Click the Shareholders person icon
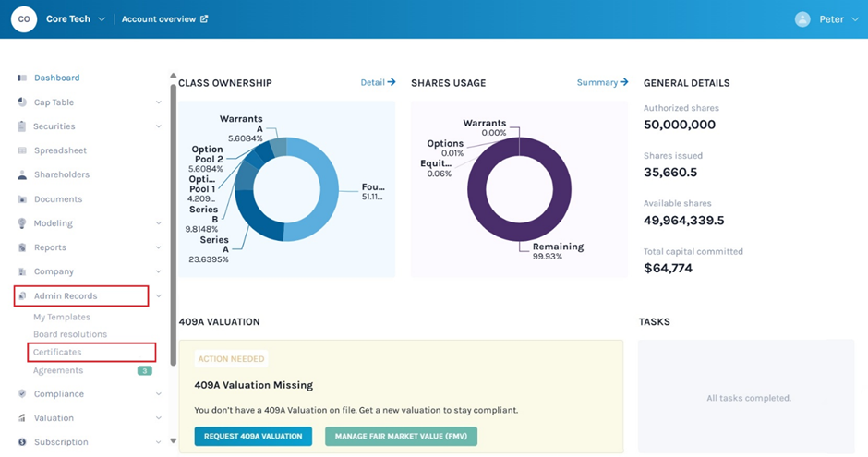868x457 pixels. tap(22, 174)
